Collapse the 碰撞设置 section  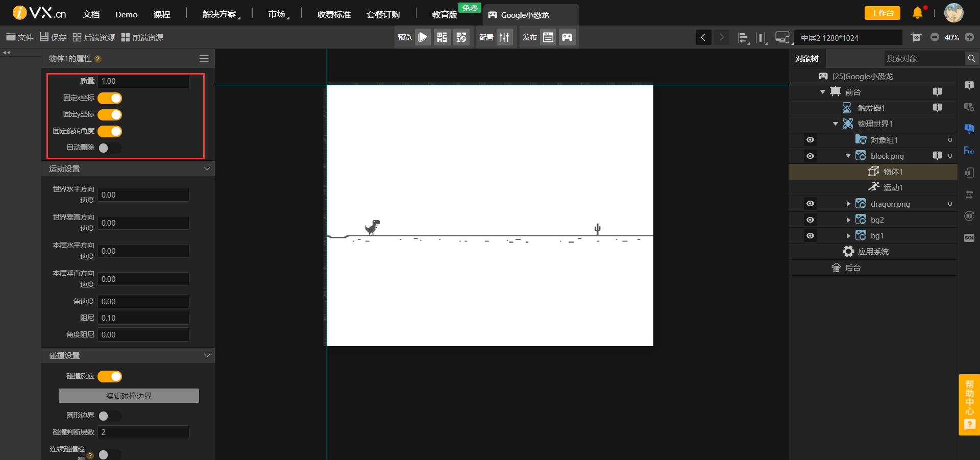tap(207, 355)
